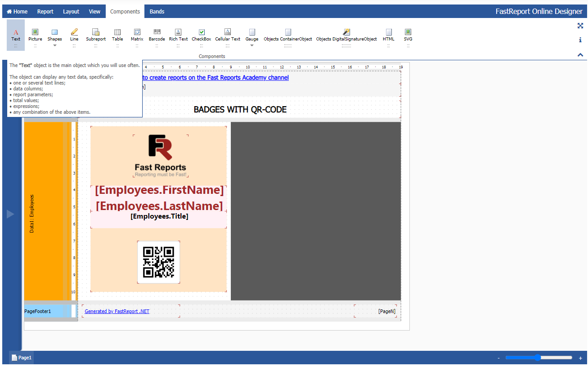This screenshot has height=367, width=588.
Task: Expand the left side panel arrow
Action: point(10,214)
